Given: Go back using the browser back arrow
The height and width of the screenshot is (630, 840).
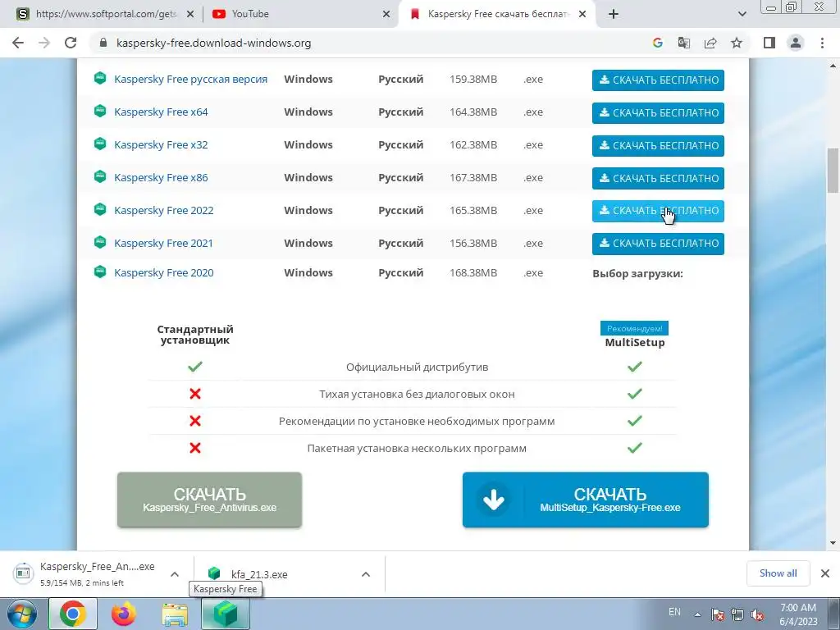Looking at the screenshot, I should point(18,43).
